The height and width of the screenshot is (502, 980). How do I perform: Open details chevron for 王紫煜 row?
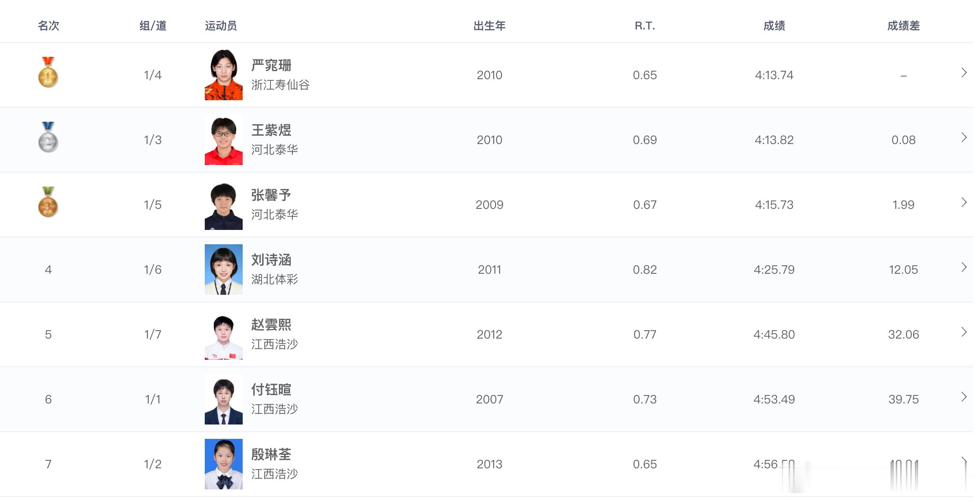[x=964, y=137]
